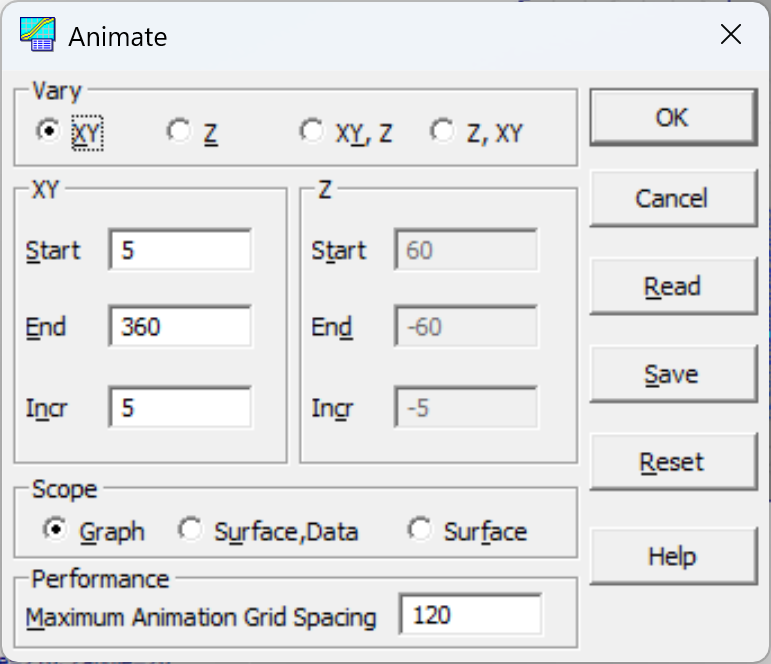The width and height of the screenshot is (771, 664).
Task: Click the Z group Incr label
Action: [x=333, y=409]
